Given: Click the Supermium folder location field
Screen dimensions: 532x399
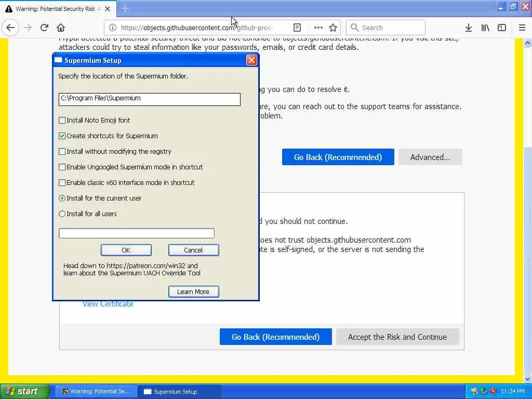Looking at the screenshot, I should click(x=149, y=99).
